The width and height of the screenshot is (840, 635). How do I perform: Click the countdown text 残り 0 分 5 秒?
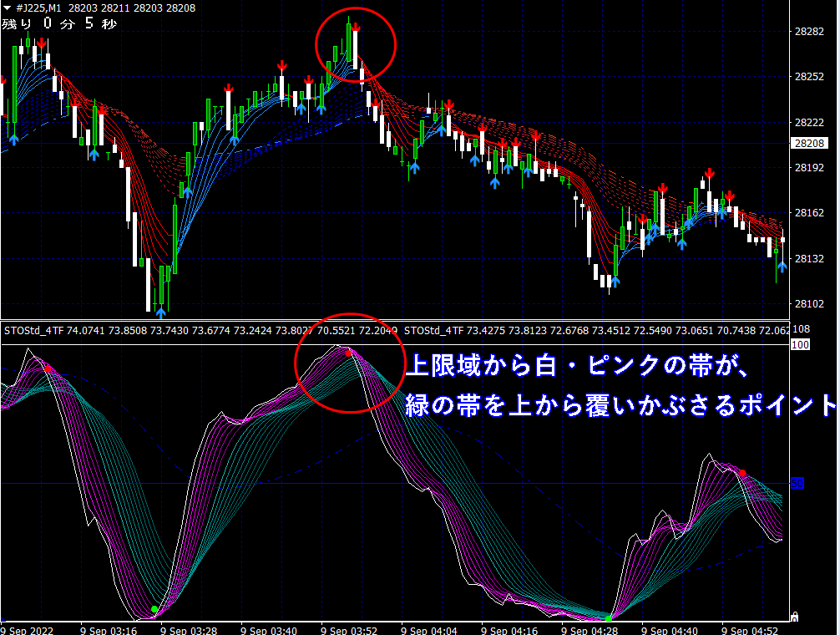pos(59,23)
